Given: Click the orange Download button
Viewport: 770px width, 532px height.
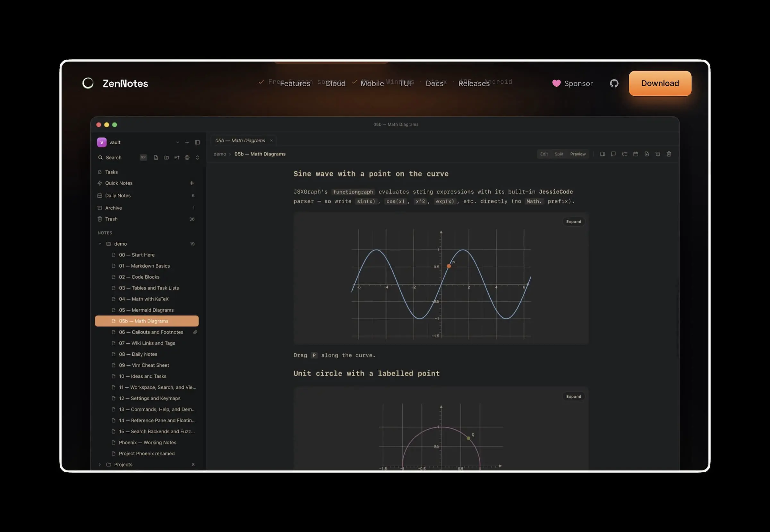Looking at the screenshot, I should click(x=660, y=83).
